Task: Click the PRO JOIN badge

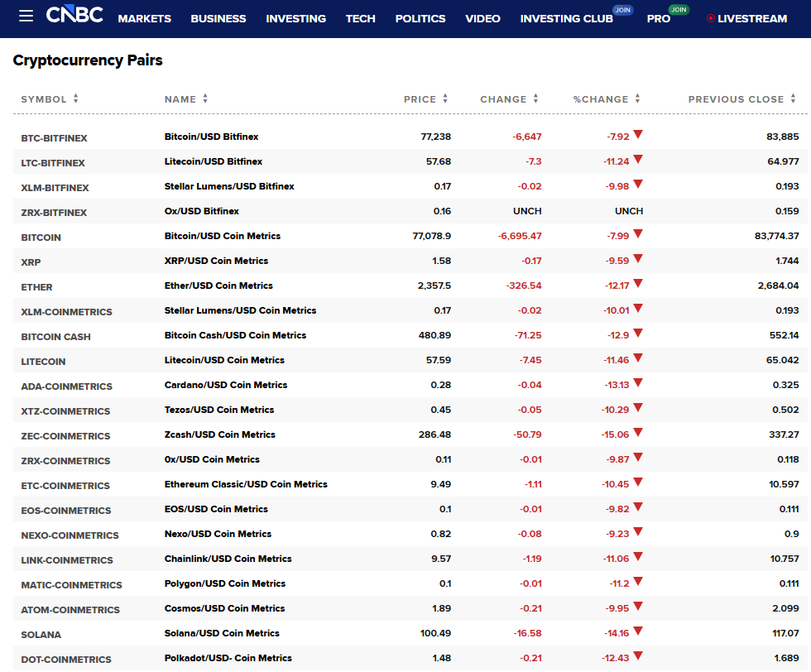Action: 679,10
